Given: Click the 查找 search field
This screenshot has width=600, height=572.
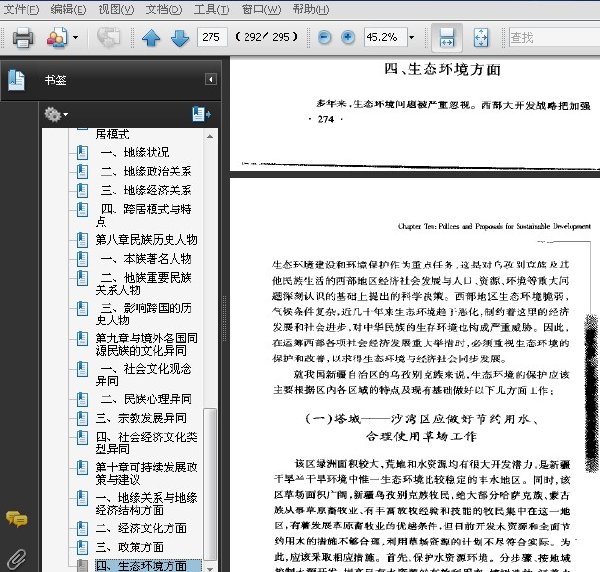Looking at the screenshot, I should pos(554,37).
